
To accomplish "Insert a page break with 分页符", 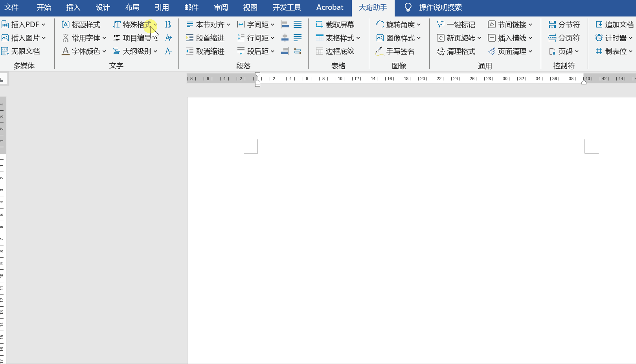I will point(564,38).
